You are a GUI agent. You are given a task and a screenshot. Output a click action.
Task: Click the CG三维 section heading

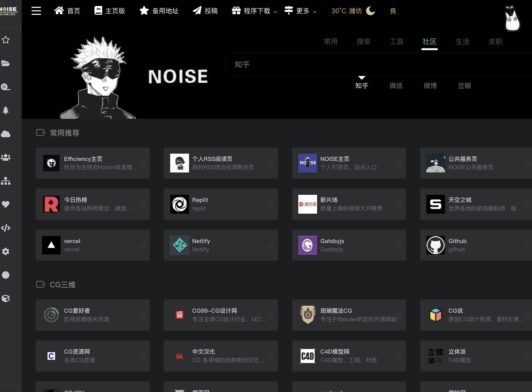tap(62, 284)
